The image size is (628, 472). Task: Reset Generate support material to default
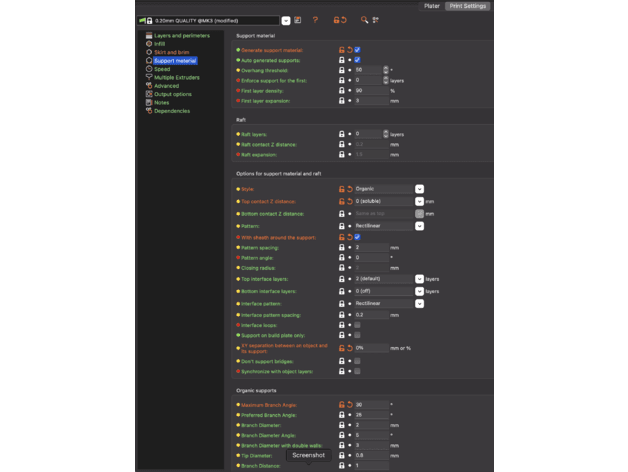(x=350, y=50)
